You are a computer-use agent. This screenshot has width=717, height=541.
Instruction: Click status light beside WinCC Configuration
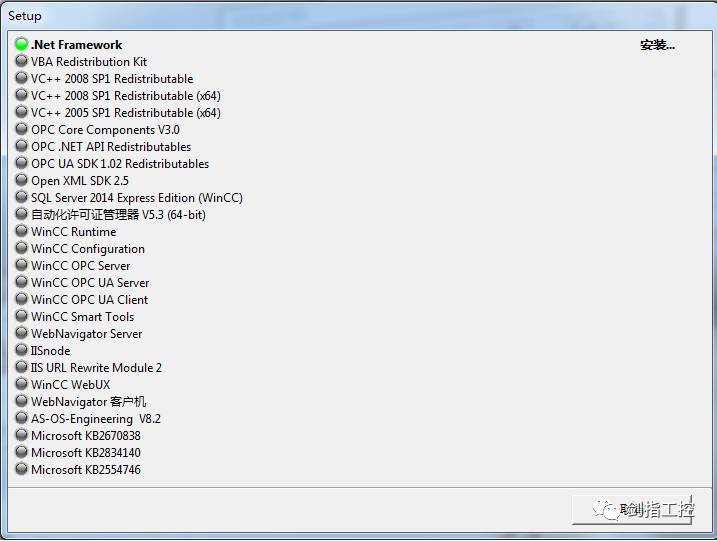[x=21, y=247]
